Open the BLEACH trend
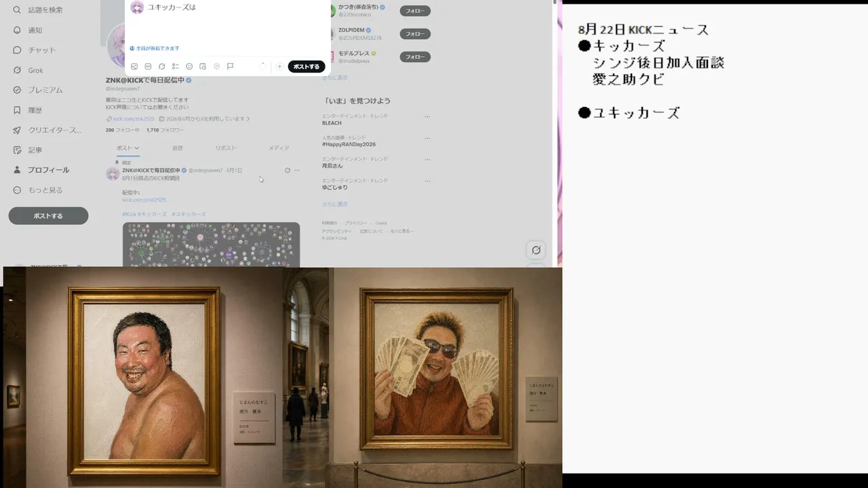The width and height of the screenshot is (868, 488). [x=332, y=123]
